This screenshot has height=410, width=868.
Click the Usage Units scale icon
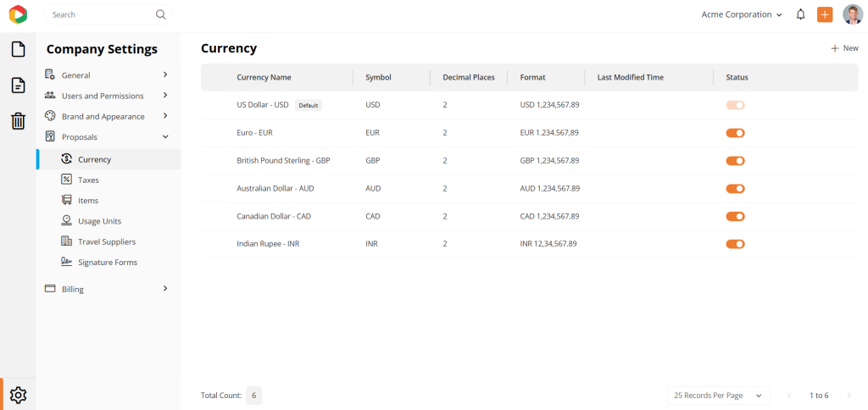[x=66, y=220]
